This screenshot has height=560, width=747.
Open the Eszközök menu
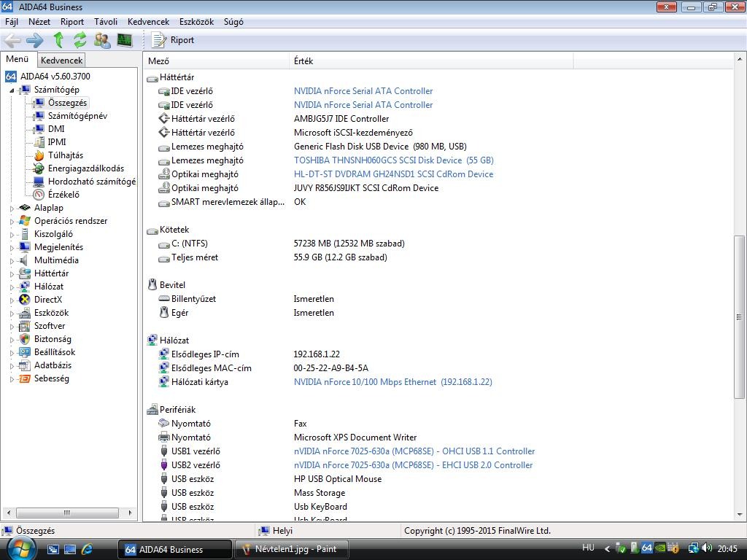tap(196, 22)
